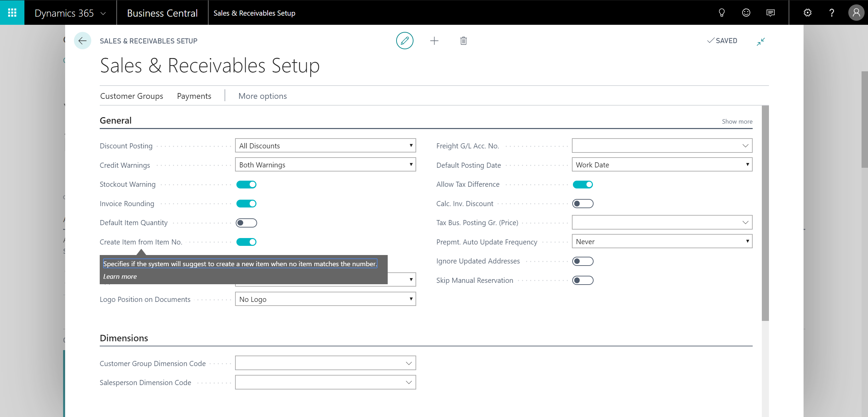Viewport: 868px width, 417px height.
Task: Click the More options tab
Action: coord(263,95)
